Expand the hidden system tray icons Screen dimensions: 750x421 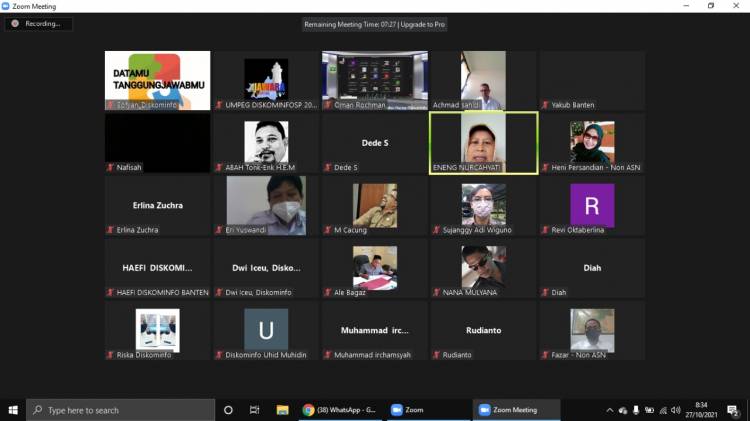point(610,410)
